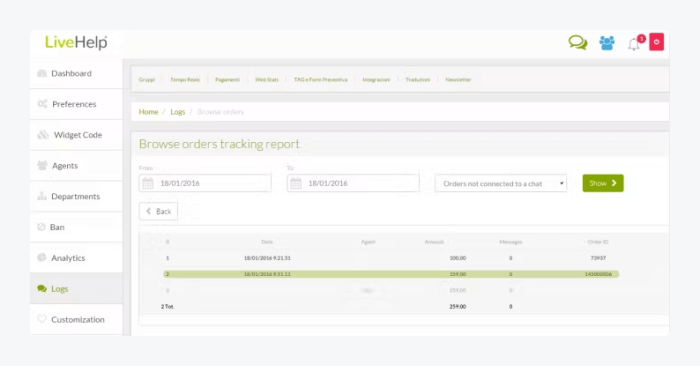Click the Customization heart icon
The height and width of the screenshot is (366, 700).
tap(42, 319)
